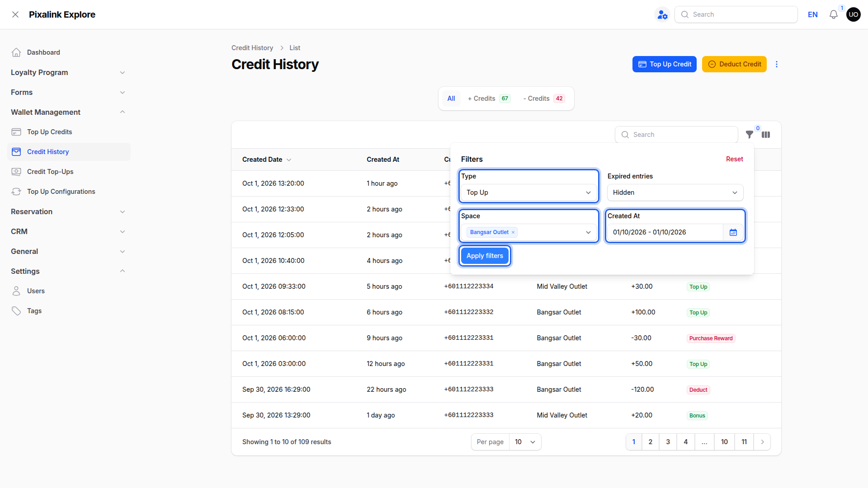Expand the CRM section
This screenshot has width=868, height=488.
tap(69, 231)
